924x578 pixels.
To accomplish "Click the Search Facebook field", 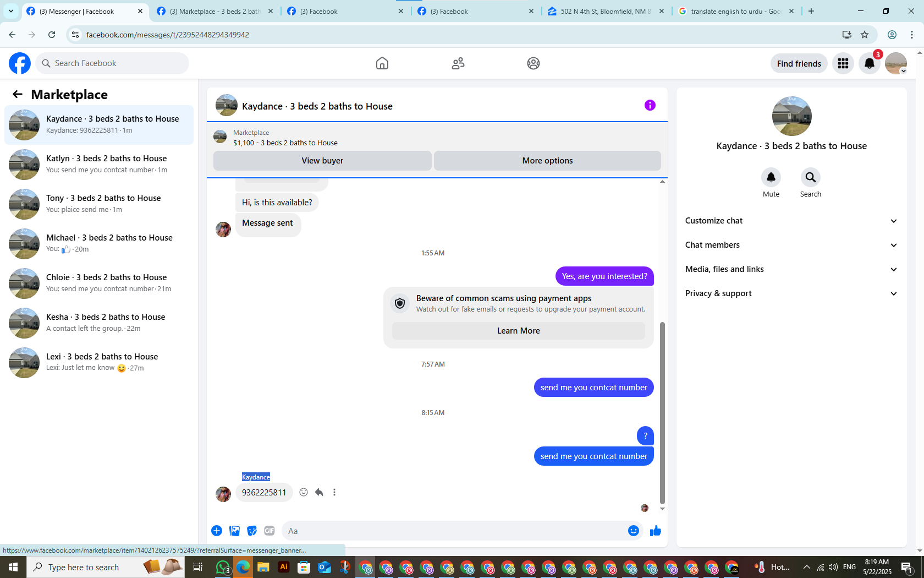I will (112, 63).
